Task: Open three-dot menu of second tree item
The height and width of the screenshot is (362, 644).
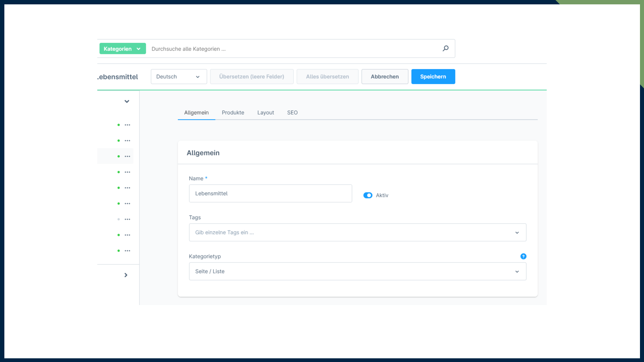Action: [x=127, y=141]
